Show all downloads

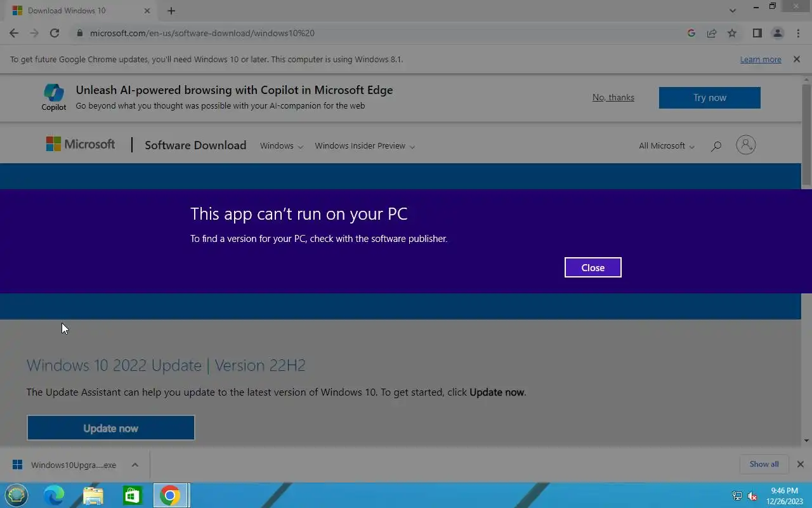point(764,464)
